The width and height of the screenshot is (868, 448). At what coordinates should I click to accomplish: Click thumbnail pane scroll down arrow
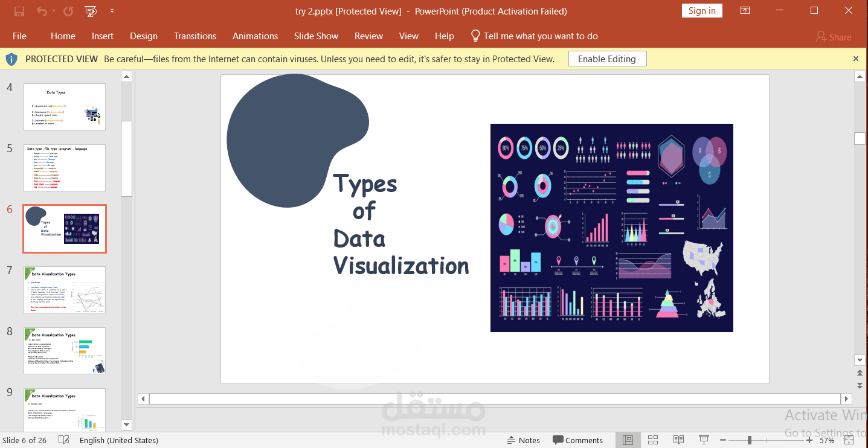pyautogui.click(x=126, y=424)
